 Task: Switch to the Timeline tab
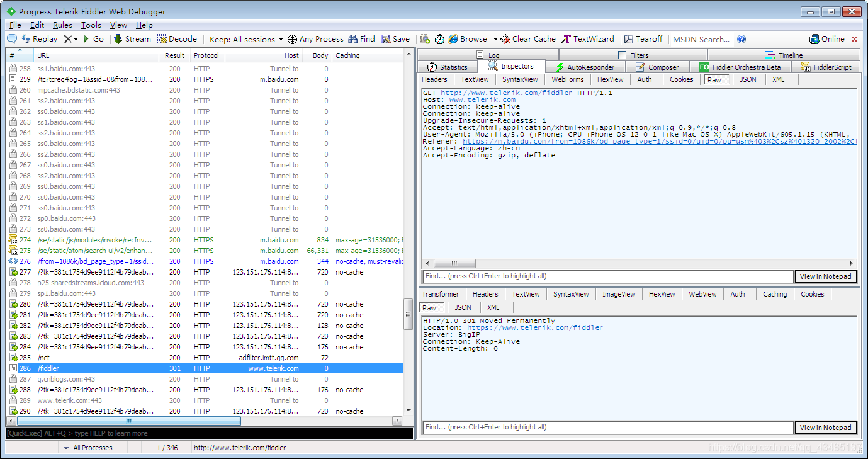coord(784,55)
